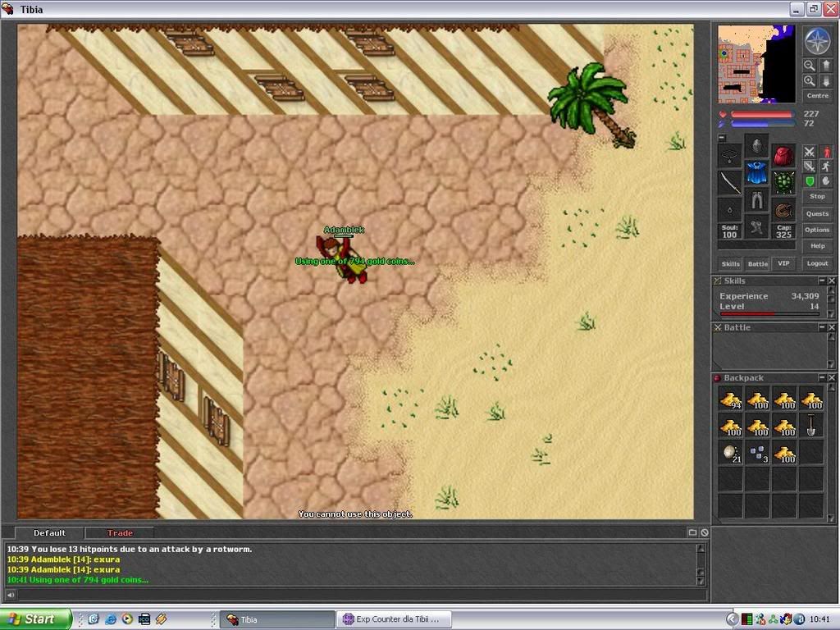
Task: Toggle the VIP list button
Action: coord(783,263)
